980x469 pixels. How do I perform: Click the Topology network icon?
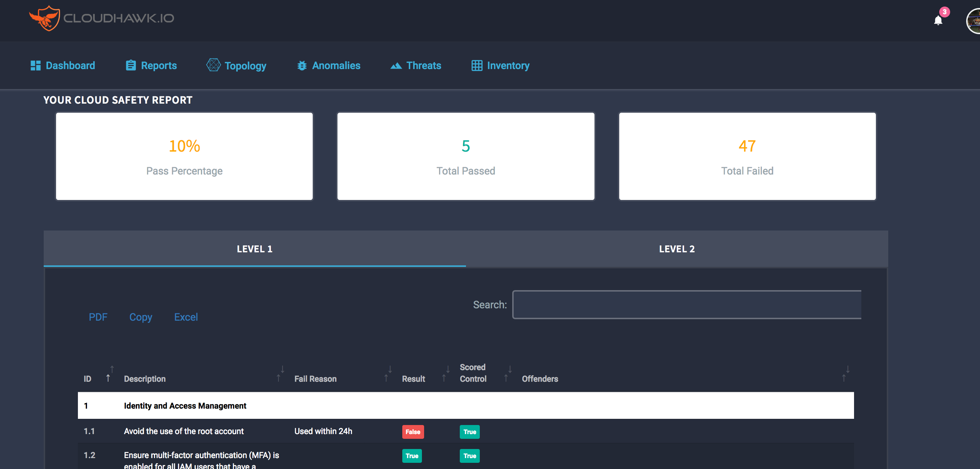(213, 65)
